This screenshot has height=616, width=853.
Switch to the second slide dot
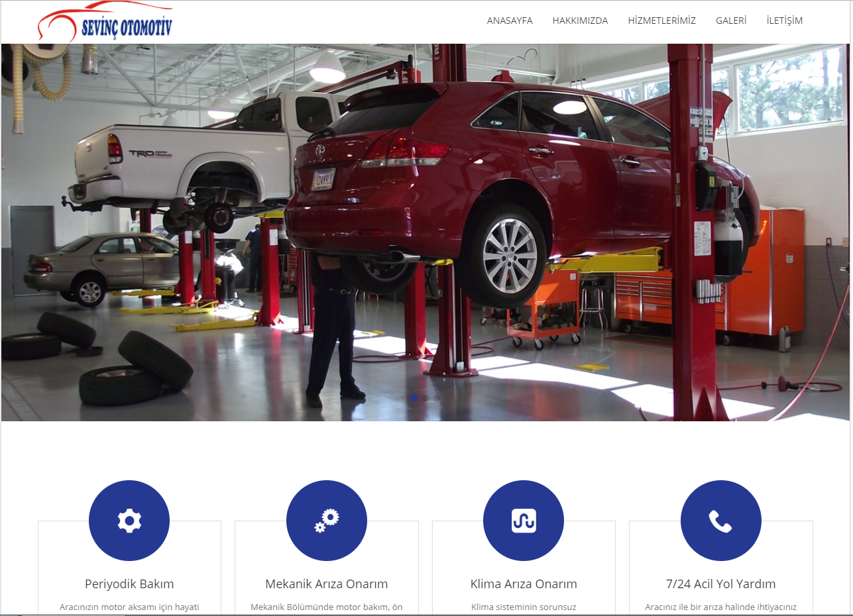[x=426, y=398]
